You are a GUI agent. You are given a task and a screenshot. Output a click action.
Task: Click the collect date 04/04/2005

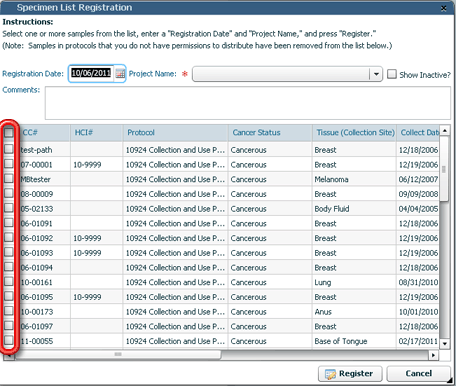tap(418, 209)
